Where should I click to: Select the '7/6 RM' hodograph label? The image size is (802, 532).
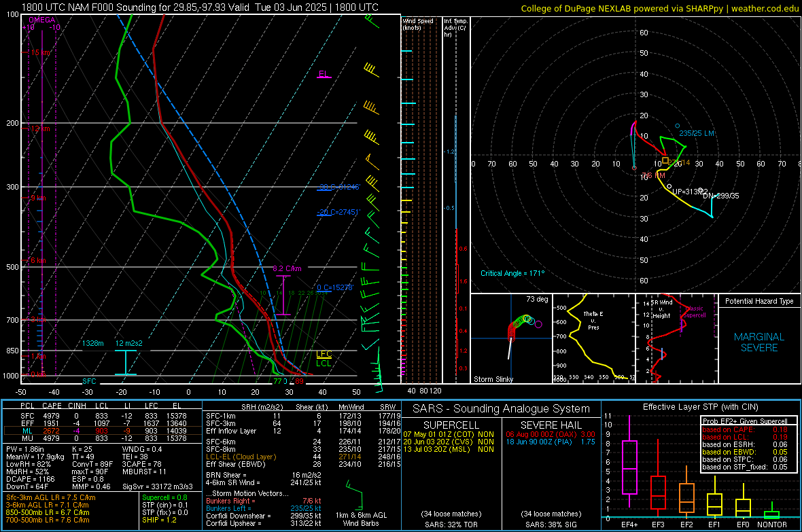(655, 175)
